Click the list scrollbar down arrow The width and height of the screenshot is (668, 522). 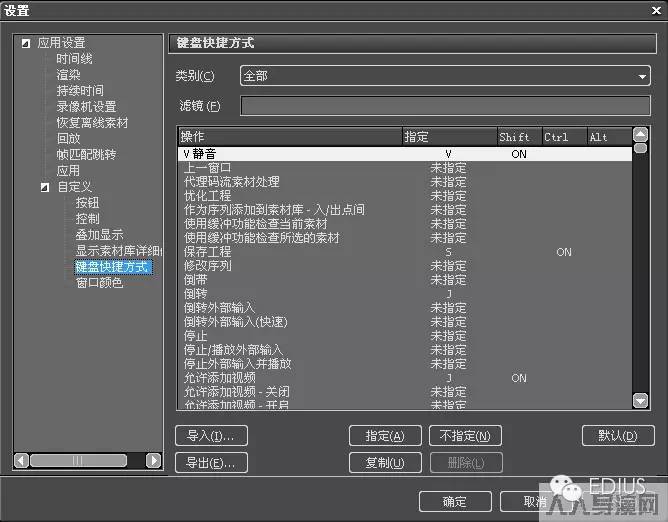641,401
